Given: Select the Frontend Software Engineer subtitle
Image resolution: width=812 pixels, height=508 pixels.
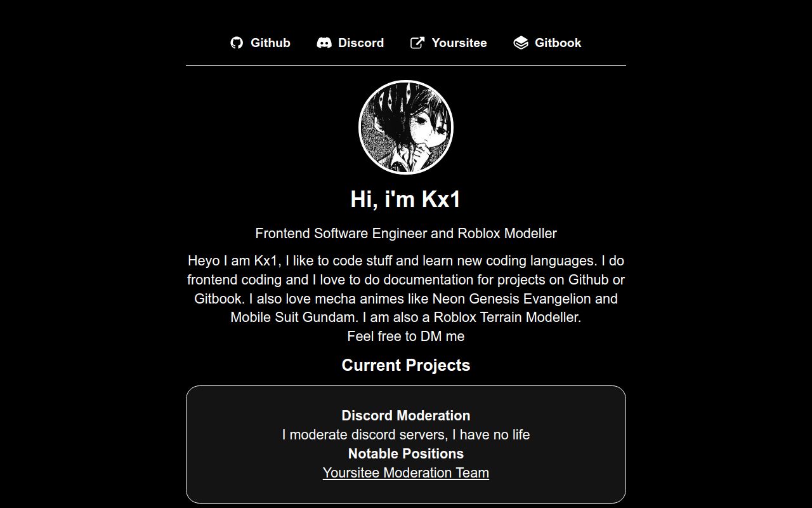Looking at the screenshot, I should (406, 234).
